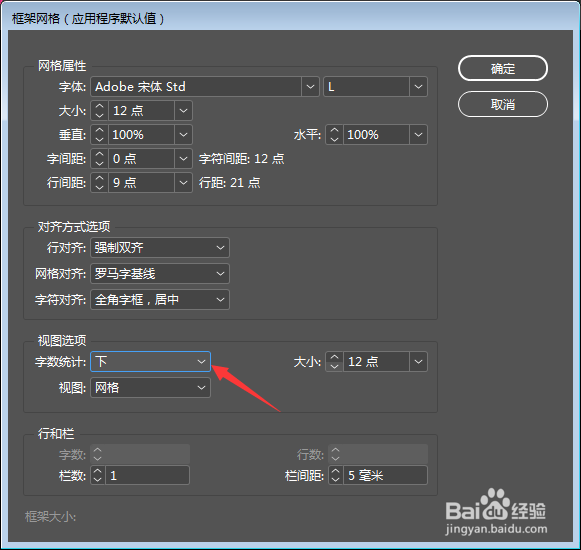The image size is (581, 550).
Task: Open the 垂直 100% dropdown arrow
Action: tap(183, 135)
